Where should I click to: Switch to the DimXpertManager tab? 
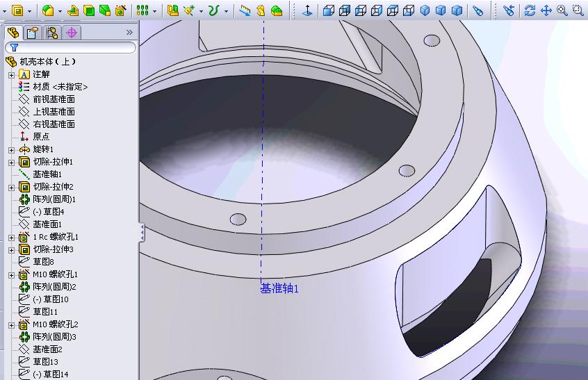click(x=72, y=33)
